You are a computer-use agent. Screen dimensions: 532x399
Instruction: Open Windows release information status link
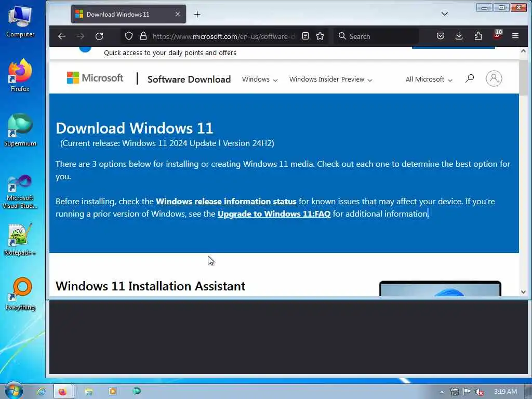pos(226,201)
